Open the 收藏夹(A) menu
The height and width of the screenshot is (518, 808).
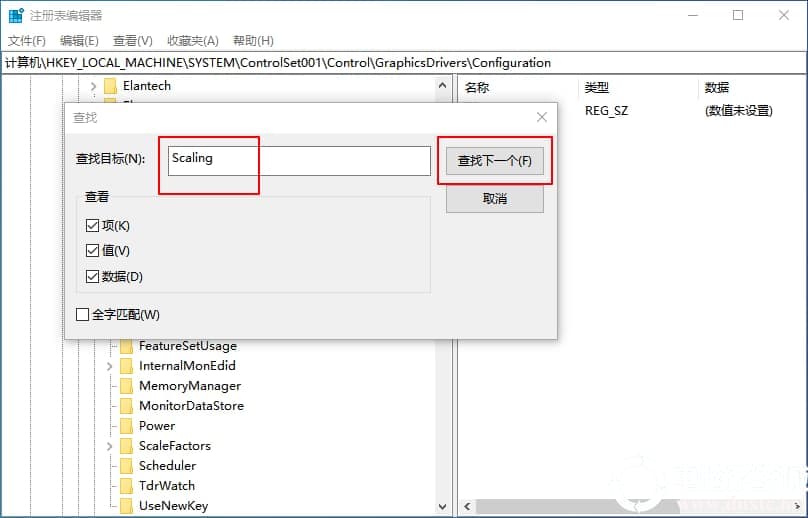pyautogui.click(x=193, y=41)
